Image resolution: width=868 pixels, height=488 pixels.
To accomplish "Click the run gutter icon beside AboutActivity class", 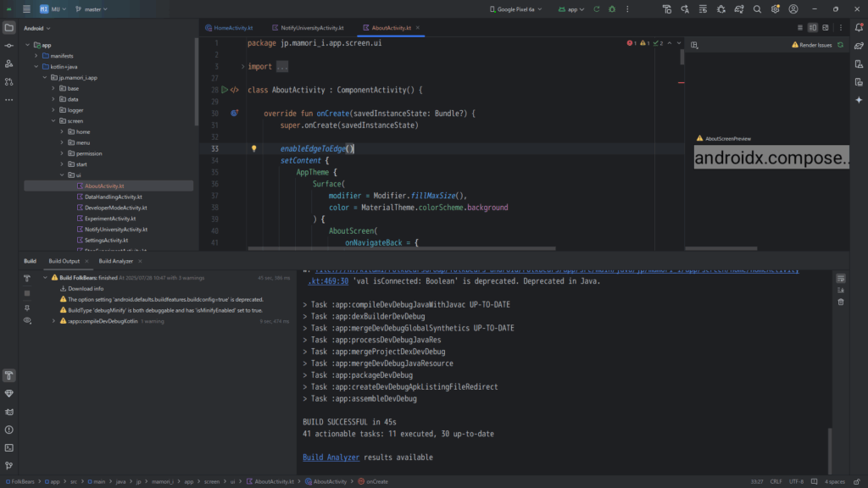I will pos(225,89).
